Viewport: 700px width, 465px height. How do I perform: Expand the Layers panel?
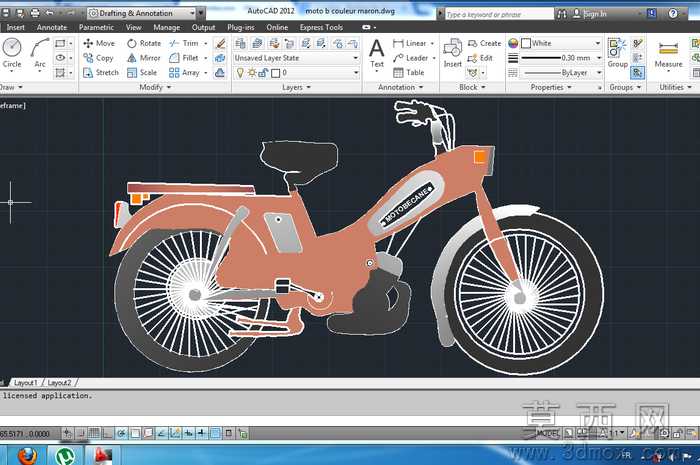(296, 87)
